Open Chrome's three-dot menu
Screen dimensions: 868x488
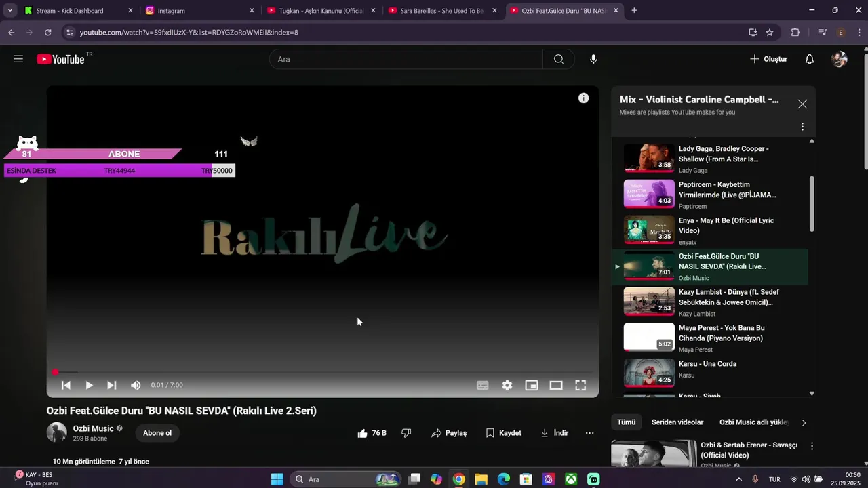858,32
